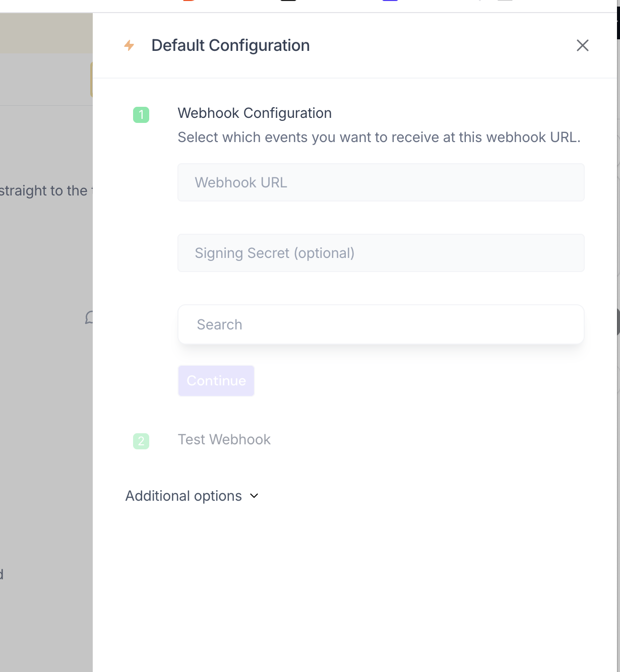Close the Default Configuration panel

point(583,45)
